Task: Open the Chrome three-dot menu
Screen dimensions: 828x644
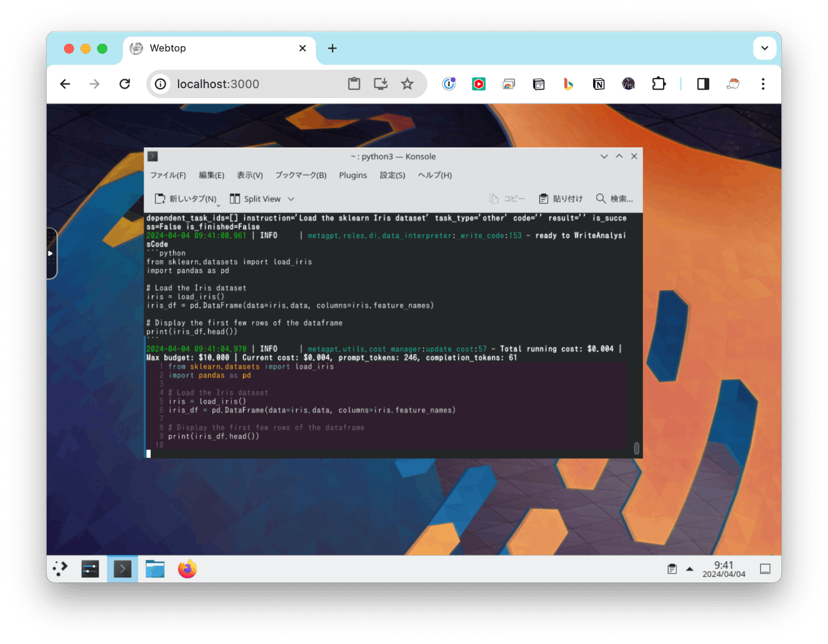Action: tap(763, 84)
